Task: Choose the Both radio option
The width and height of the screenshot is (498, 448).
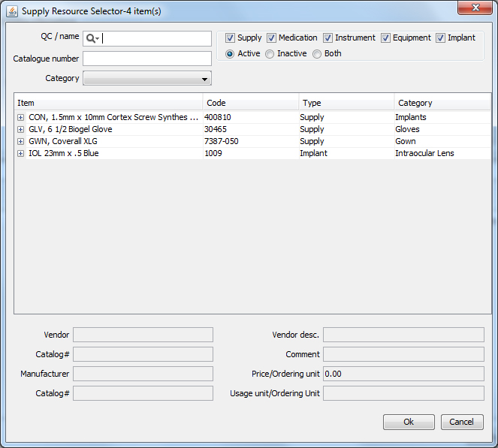Action: tap(317, 54)
